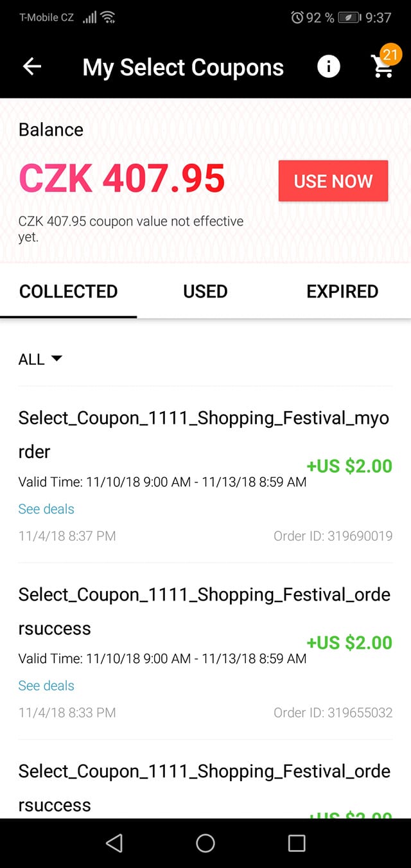Open See deals for order 319655032 coupon
Screen dimensions: 411x868
(x=46, y=686)
